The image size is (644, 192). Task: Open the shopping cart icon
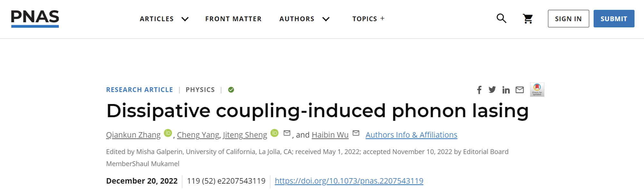click(528, 19)
